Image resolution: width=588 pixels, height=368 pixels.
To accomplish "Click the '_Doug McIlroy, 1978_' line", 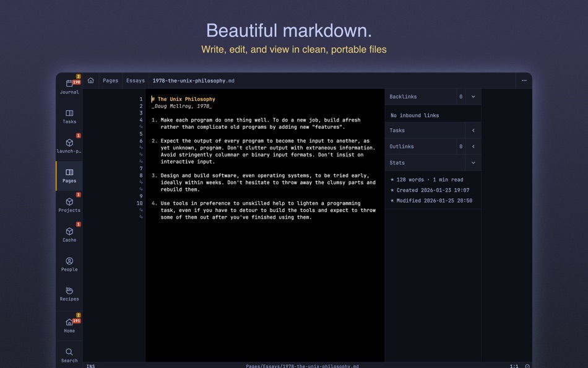I will (181, 107).
